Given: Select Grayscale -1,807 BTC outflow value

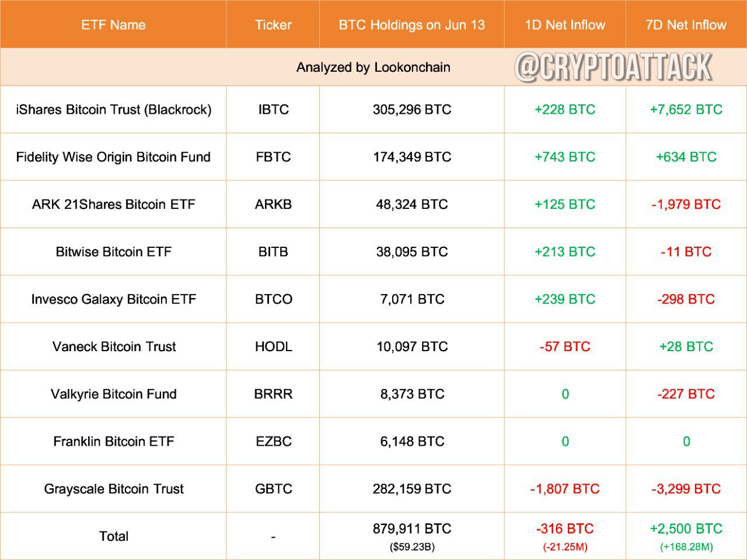Looking at the screenshot, I should pos(565,489).
